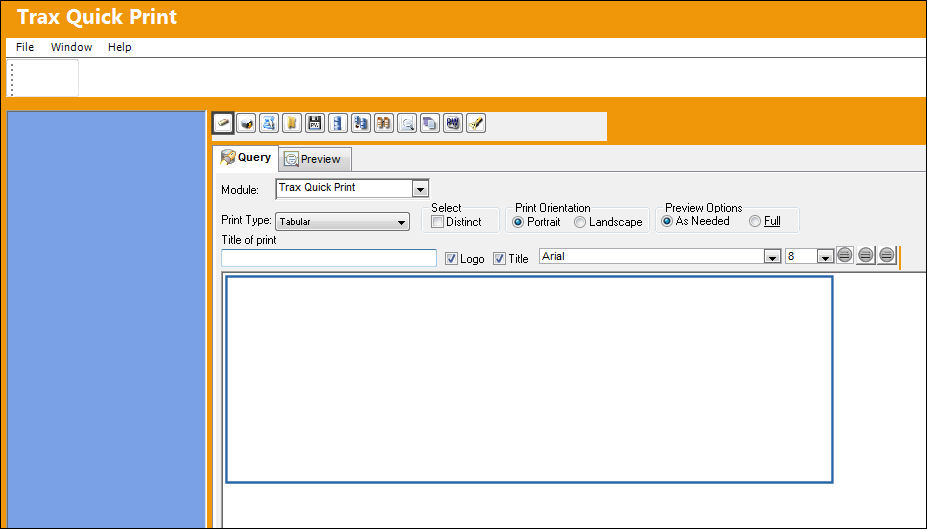Enable the Distinct checkbox

[x=437, y=222]
